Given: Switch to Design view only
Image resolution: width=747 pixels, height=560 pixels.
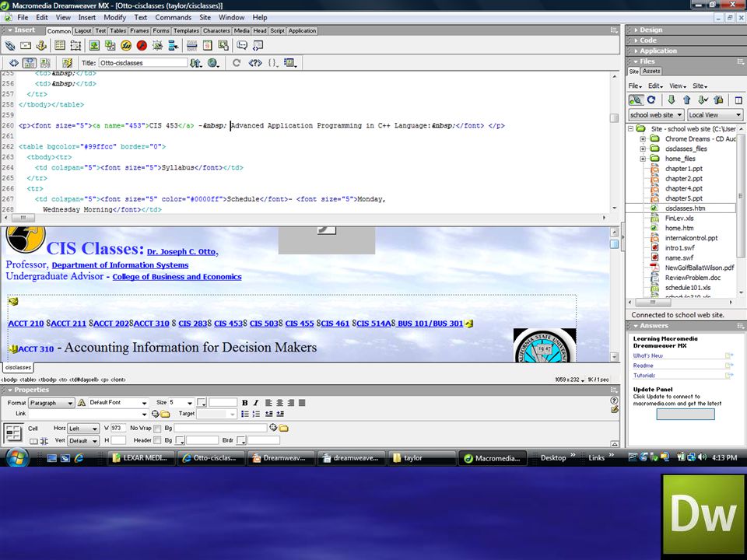Looking at the screenshot, I should click(45, 63).
